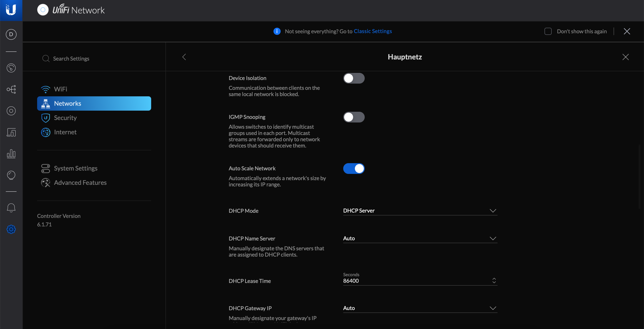The width and height of the screenshot is (644, 329).
Task: Select the Networks settings section
Action: tap(94, 103)
